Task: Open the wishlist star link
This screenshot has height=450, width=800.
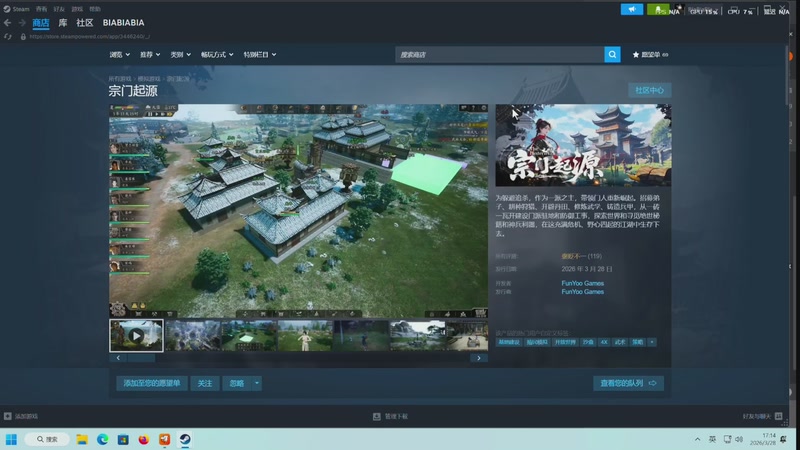Action: pos(650,55)
